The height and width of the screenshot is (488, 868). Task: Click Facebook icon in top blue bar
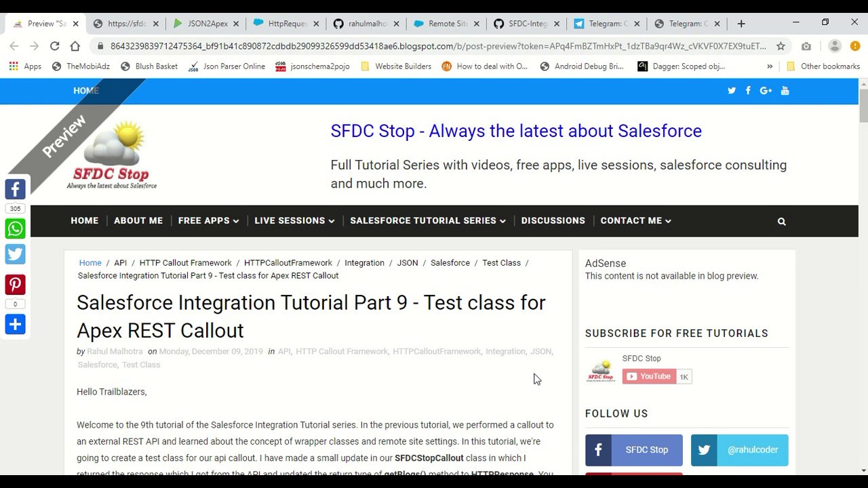(748, 91)
